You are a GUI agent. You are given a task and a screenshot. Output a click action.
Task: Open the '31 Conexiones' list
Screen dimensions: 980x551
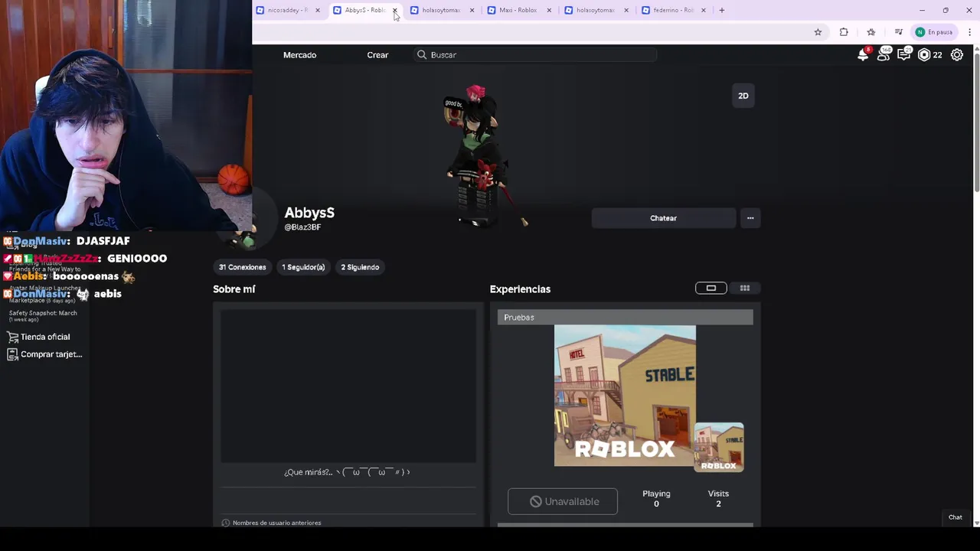click(242, 267)
